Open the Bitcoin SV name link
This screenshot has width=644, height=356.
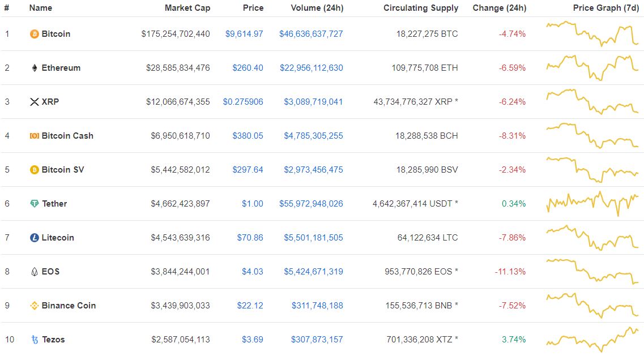[x=63, y=170]
